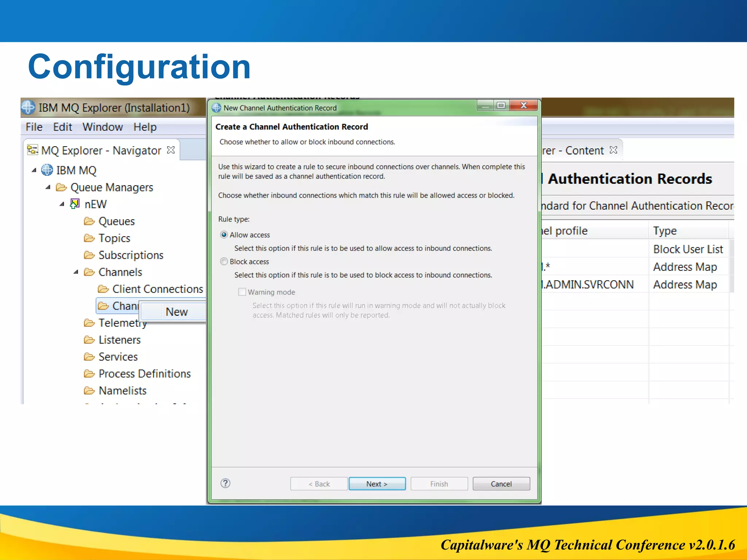Click the Finish button
Image resolution: width=747 pixels, height=560 pixels.
coord(439,484)
